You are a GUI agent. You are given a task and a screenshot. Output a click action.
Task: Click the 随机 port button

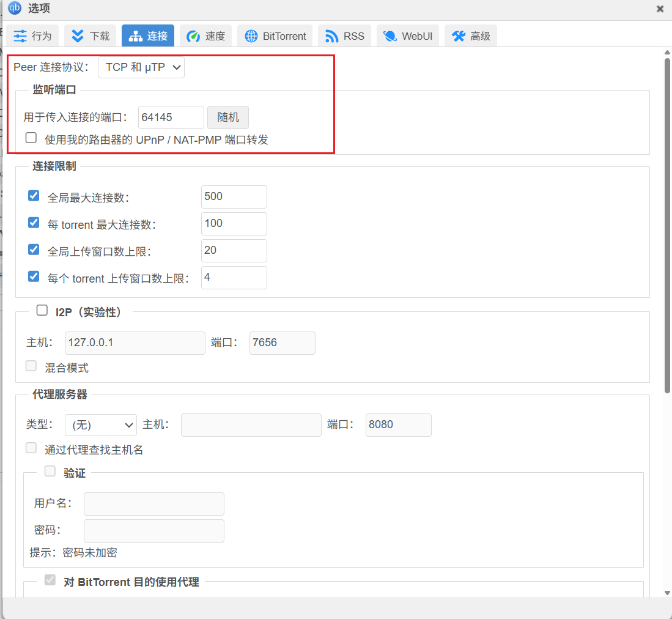click(228, 117)
